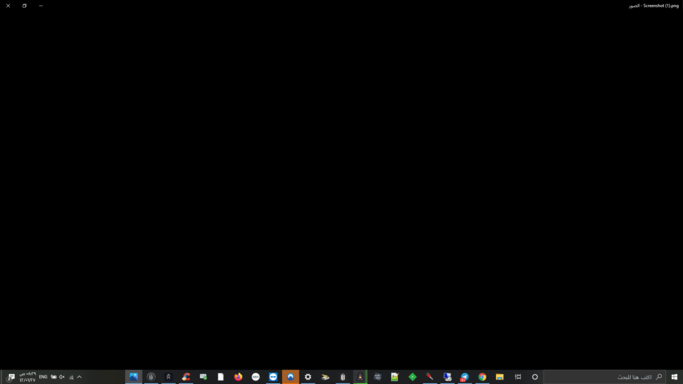Viewport: 683px width, 384px height.
Task: Open the taskbar clock and date
Action: (x=27, y=377)
